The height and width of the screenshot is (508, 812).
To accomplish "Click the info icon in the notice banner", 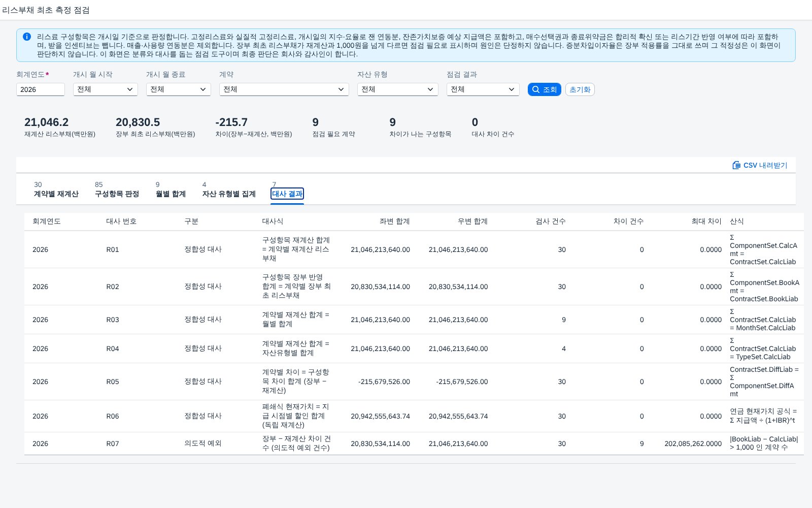I will [x=27, y=37].
